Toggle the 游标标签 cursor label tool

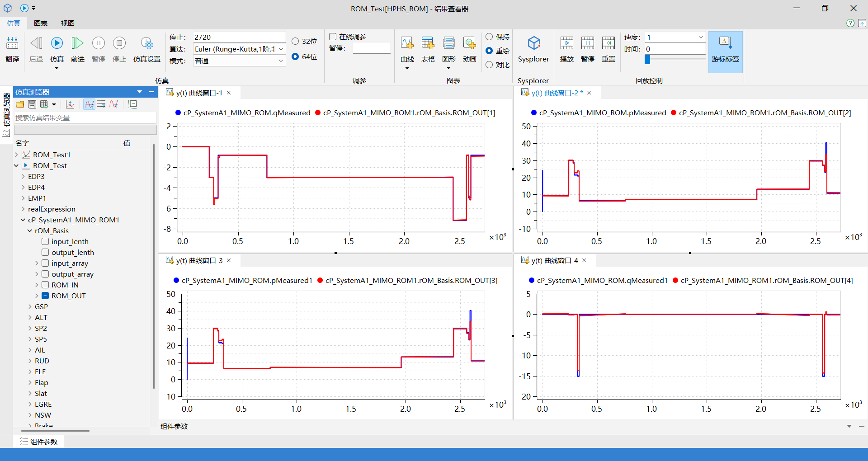point(725,44)
